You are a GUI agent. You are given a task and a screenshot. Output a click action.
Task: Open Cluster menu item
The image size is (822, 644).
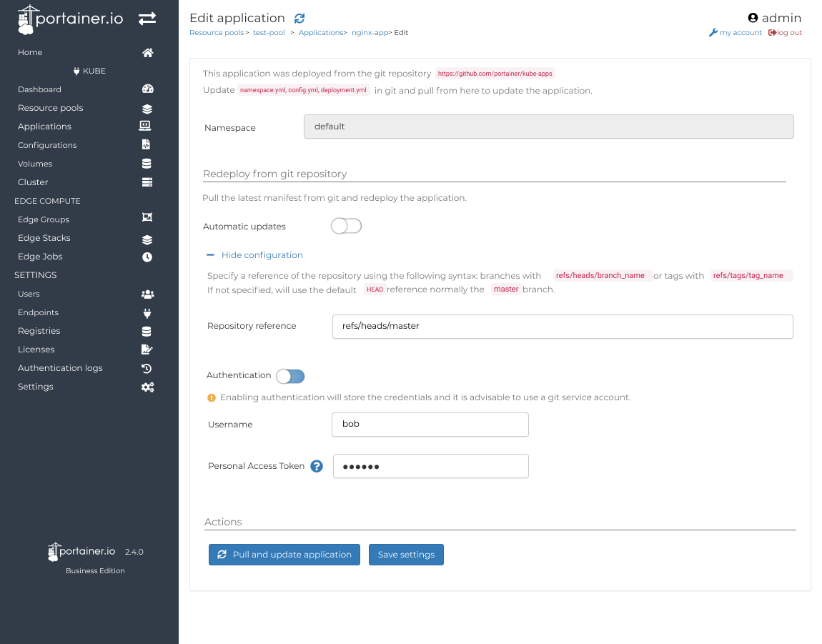coord(33,182)
